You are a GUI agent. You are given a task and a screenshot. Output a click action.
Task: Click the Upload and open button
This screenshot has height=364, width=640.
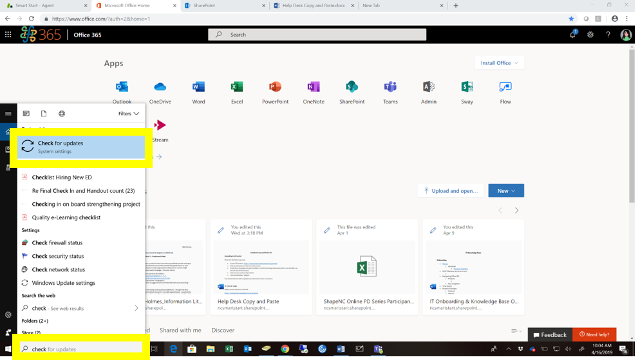(451, 191)
